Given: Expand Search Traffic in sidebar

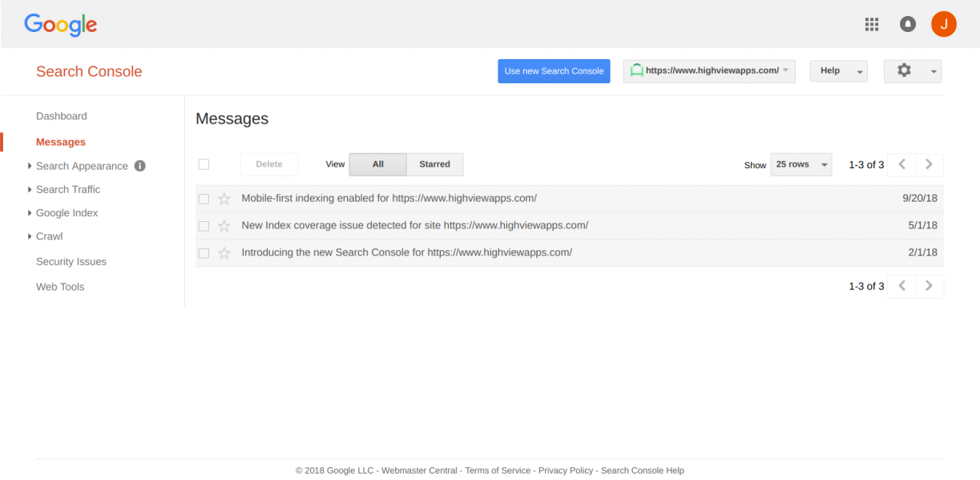Looking at the screenshot, I should [x=68, y=190].
